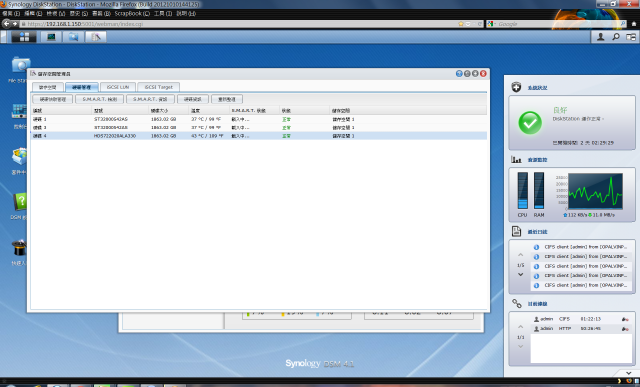Open the File Station taskbar item with magnifier
640x387 pixels.
click(x=73, y=37)
